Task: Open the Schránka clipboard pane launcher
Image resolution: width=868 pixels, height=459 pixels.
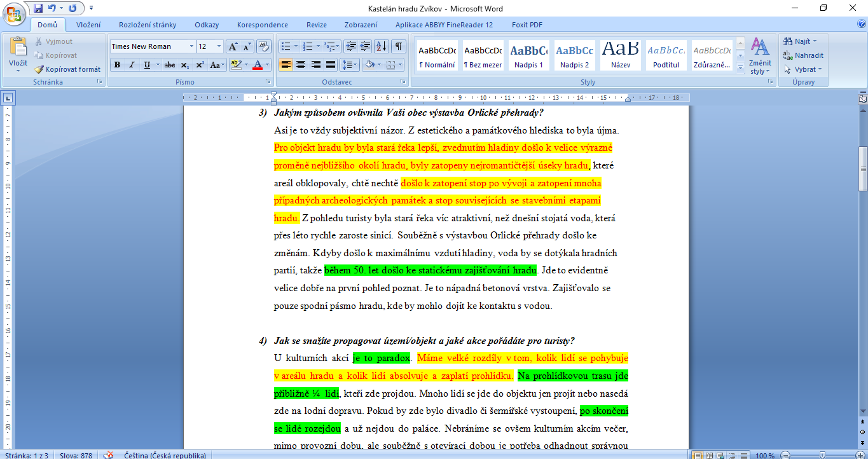Action: pyautogui.click(x=99, y=82)
